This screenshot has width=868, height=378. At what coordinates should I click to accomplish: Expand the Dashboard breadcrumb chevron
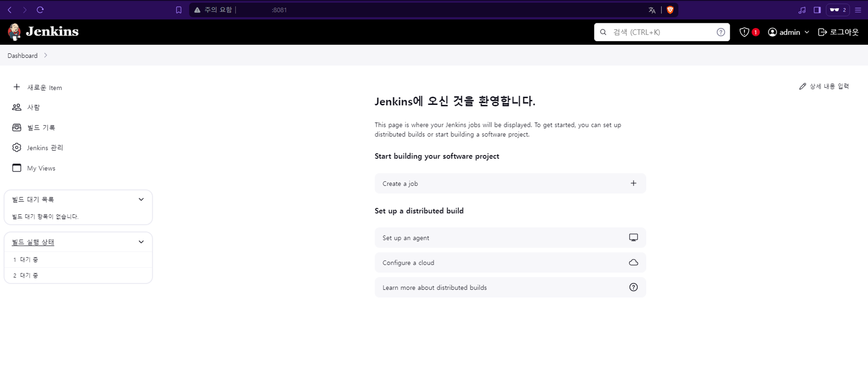45,55
